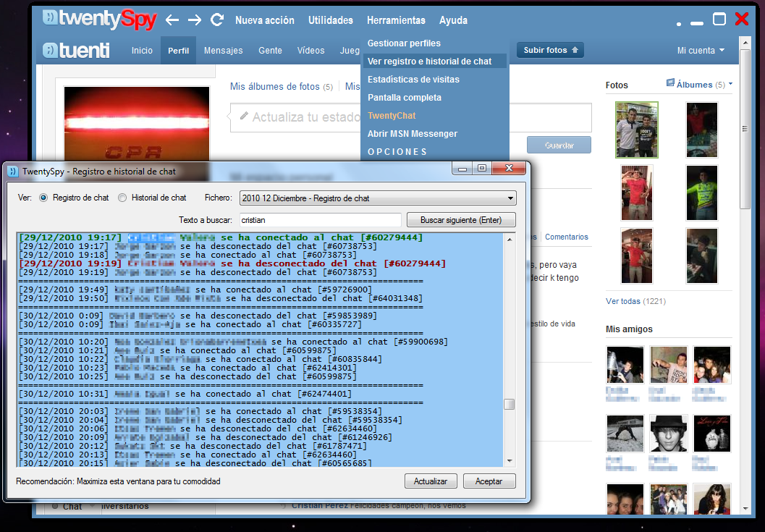Click the Actualizar button

click(431, 481)
